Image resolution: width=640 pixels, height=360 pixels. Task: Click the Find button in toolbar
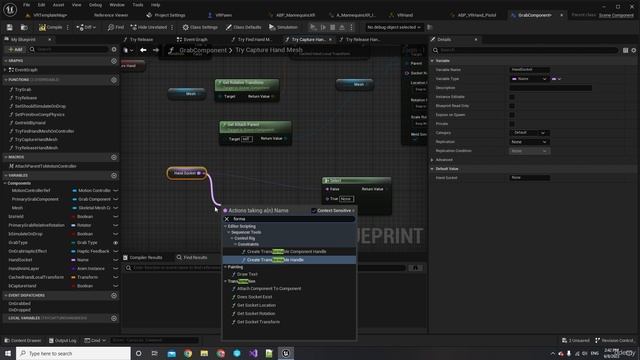pyautogui.click(x=116, y=27)
